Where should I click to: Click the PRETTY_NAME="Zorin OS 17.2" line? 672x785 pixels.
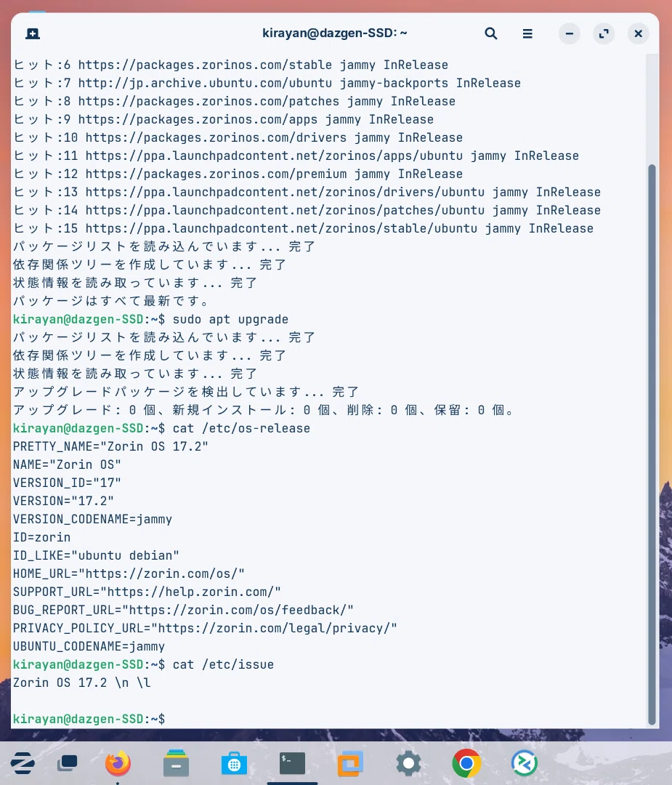(x=110, y=446)
